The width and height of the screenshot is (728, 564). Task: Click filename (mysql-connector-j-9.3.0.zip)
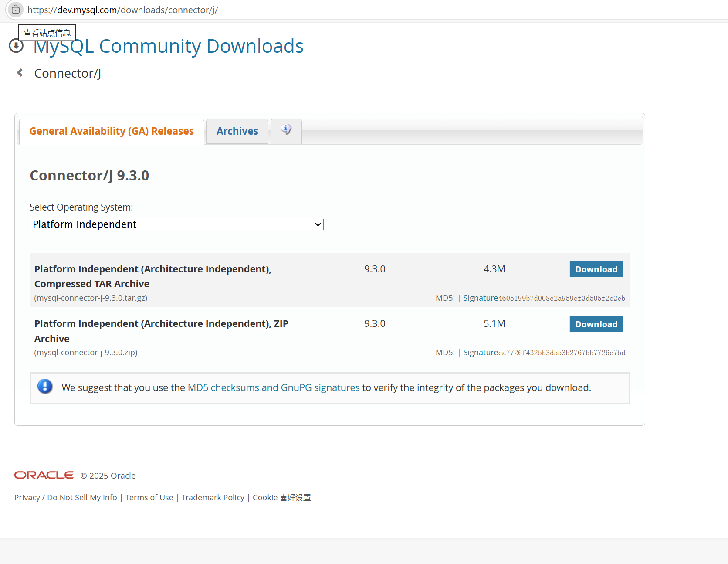86,353
